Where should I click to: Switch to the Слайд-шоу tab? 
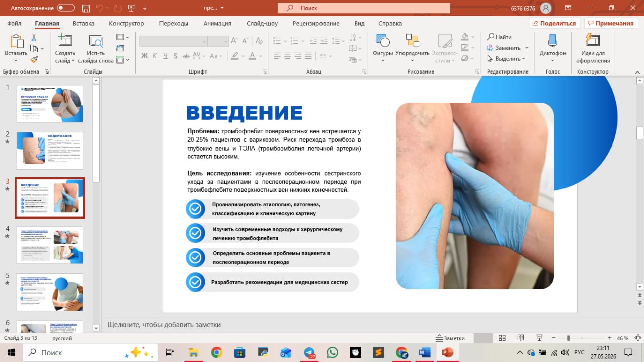pyautogui.click(x=262, y=23)
